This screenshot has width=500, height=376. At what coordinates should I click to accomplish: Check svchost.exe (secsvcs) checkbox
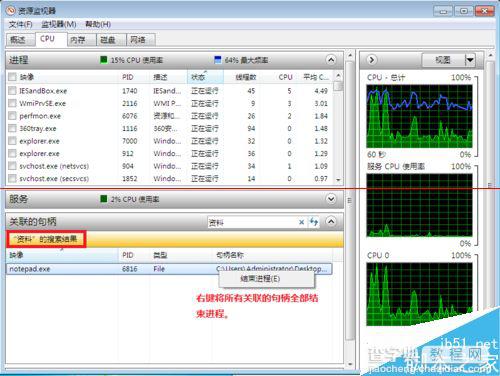pos(12,179)
